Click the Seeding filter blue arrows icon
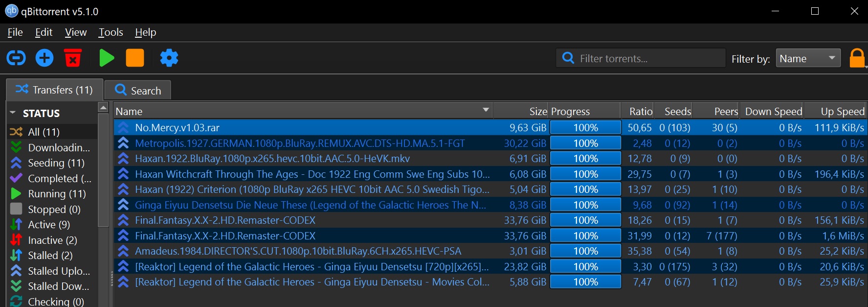Viewport: 868px width, 307px height. [16, 163]
